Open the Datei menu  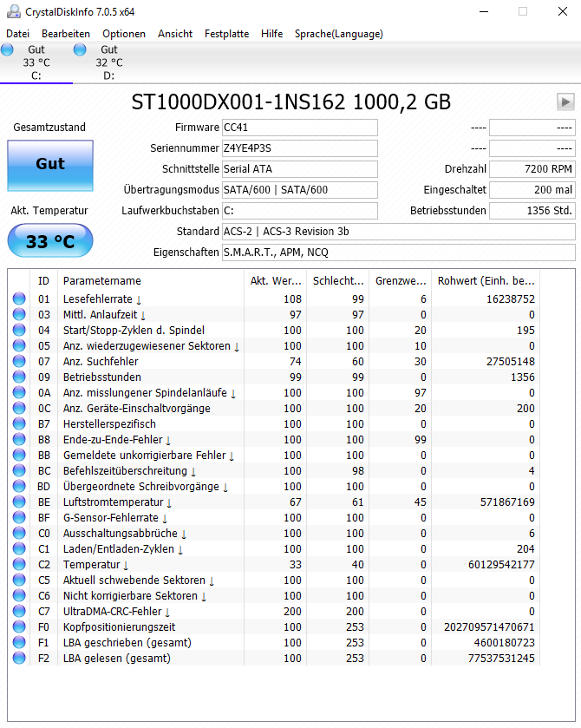click(17, 34)
